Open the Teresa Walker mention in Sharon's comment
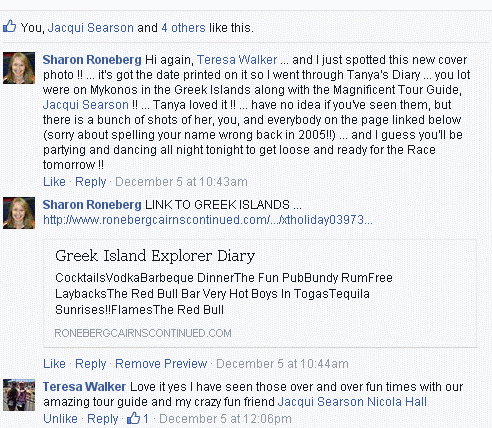Screen dimensions: 492x428 click(x=237, y=60)
